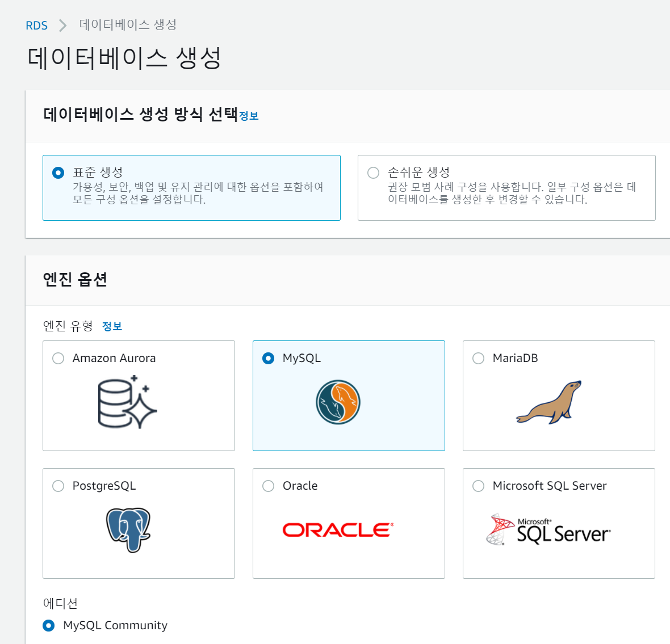
Task: Open 정보 link beside 데이터베이스 생성 방식 선택
Action: tap(249, 116)
